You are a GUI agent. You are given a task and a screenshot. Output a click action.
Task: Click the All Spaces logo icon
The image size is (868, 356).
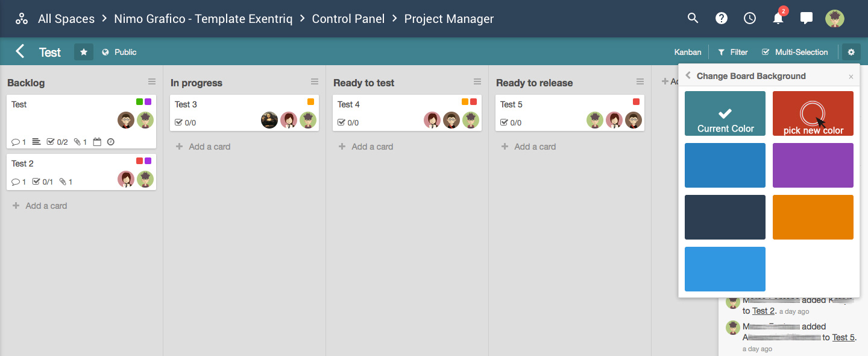[22, 19]
